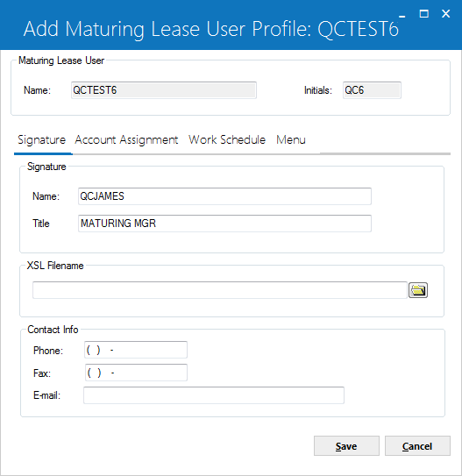
Task: Click the Initials field showing QC6
Action: [372, 90]
